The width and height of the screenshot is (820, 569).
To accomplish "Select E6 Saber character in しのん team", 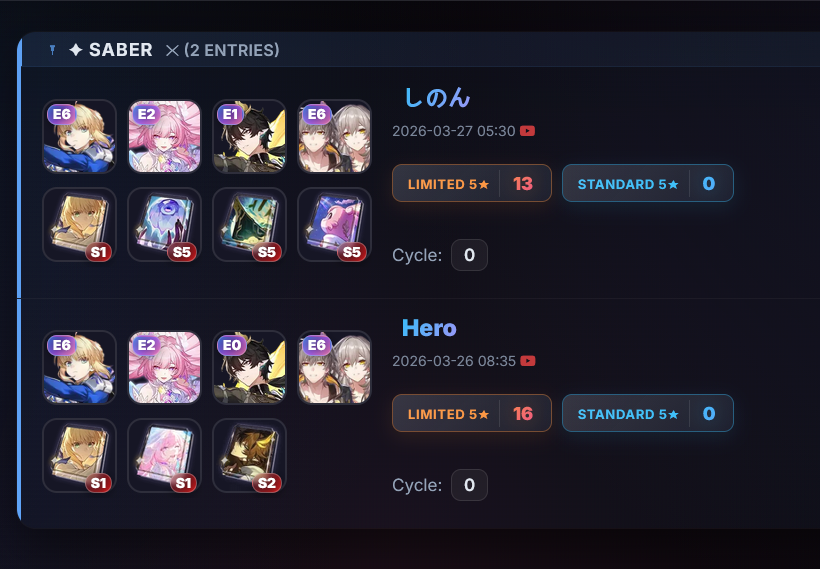I will coord(79,136).
